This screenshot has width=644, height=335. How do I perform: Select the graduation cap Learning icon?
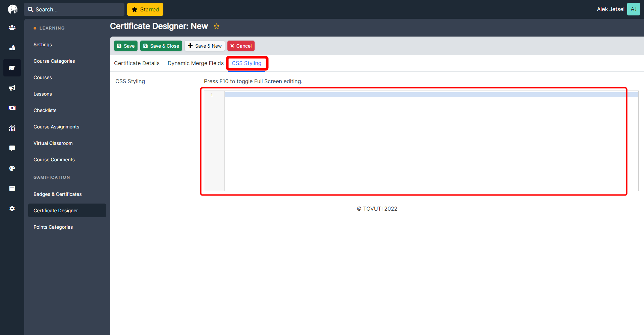(12, 68)
